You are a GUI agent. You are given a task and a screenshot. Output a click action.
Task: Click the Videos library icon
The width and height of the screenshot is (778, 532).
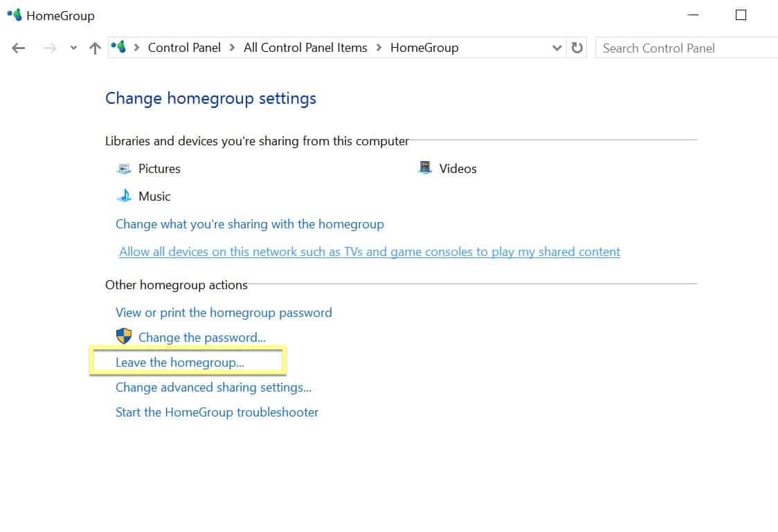425,167
